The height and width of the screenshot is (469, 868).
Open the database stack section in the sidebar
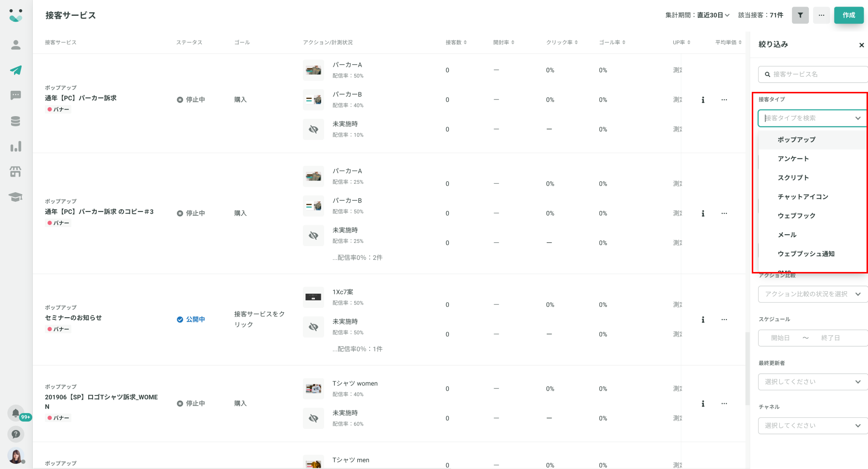click(15, 121)
